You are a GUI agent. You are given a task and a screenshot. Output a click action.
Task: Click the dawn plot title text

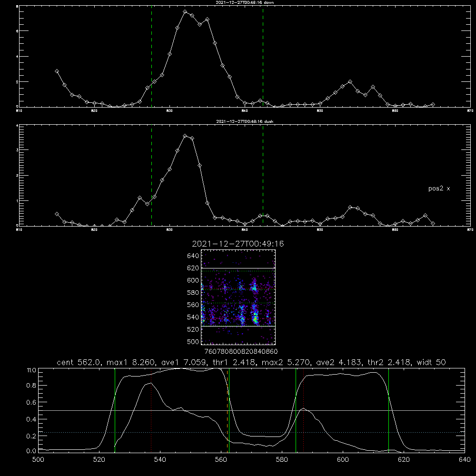[x=245, y=2]
